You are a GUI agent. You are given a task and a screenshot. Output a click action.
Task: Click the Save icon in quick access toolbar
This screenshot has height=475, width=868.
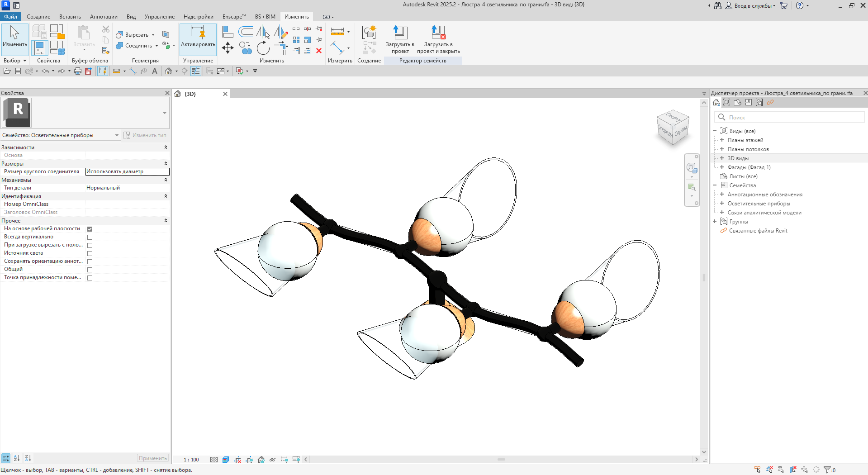click(18, 71)
